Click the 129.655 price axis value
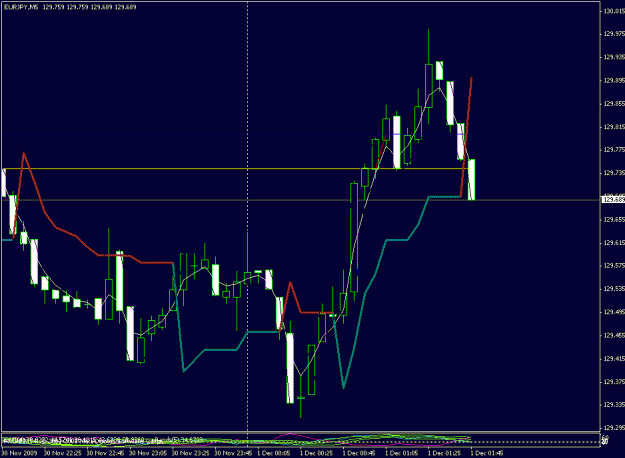 coord(614,220)
